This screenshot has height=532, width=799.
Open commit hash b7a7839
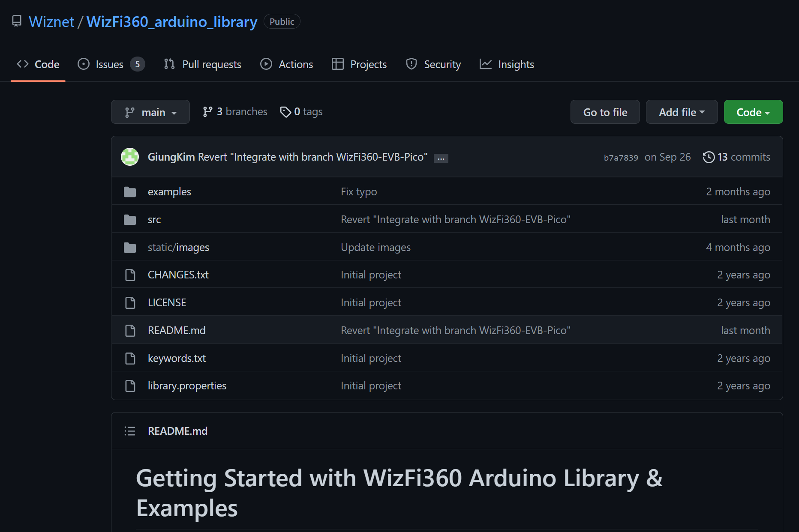621,158
